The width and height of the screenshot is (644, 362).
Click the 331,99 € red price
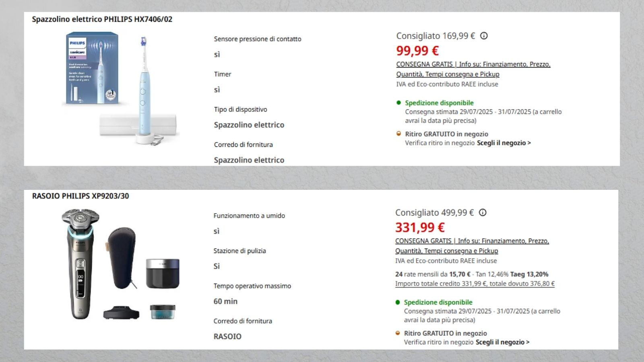(x=420, y=228)
